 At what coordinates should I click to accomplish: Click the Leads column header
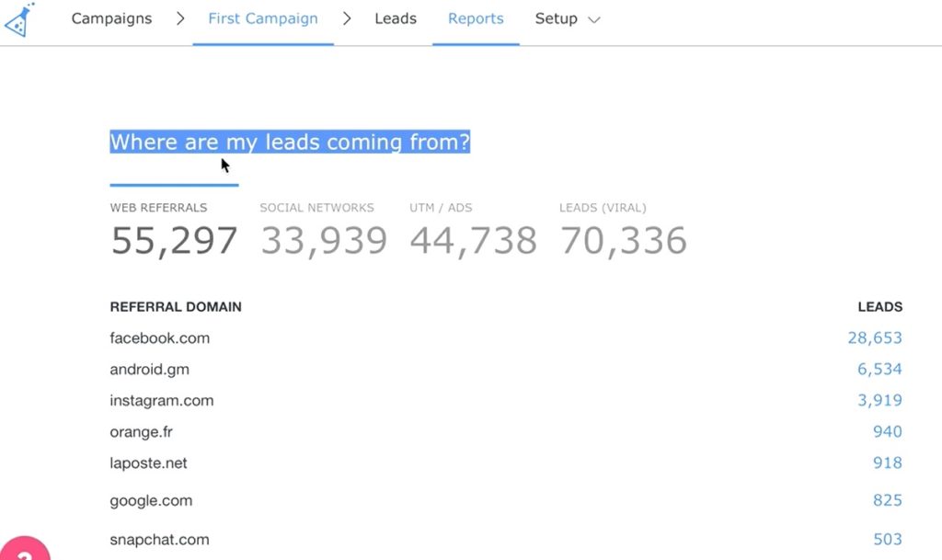(880, 307)
